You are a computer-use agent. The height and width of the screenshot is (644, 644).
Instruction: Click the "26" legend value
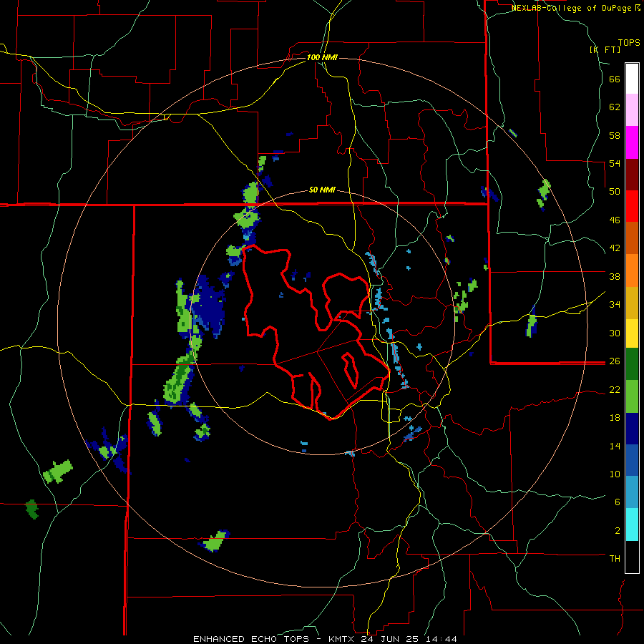pos(615,361)
